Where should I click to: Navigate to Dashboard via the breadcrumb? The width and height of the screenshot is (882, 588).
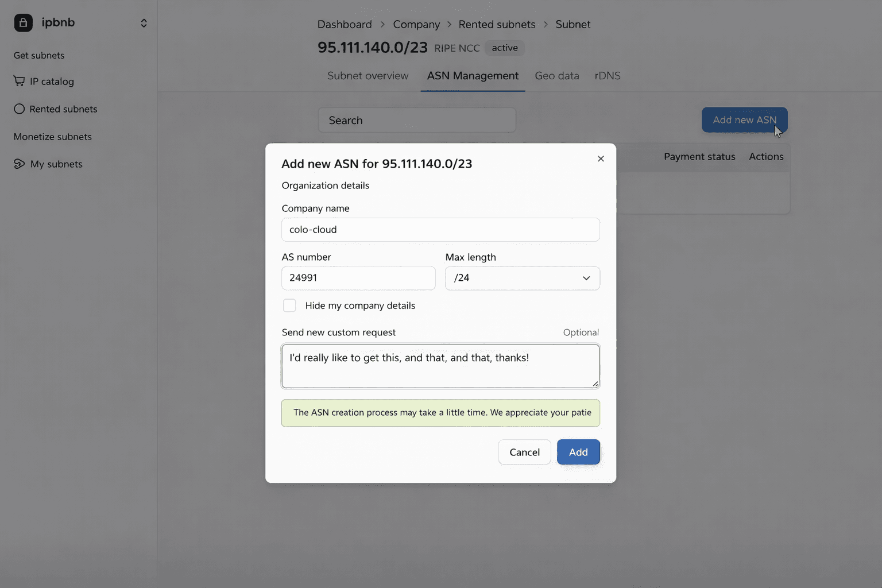(344, 24)
